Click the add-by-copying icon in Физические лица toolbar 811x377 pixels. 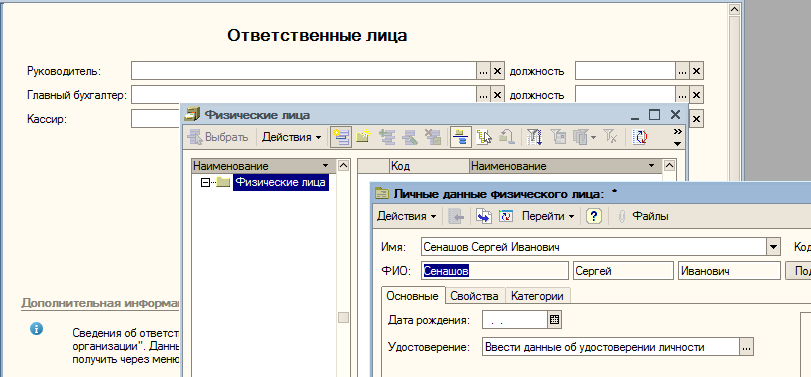point(386,137)
